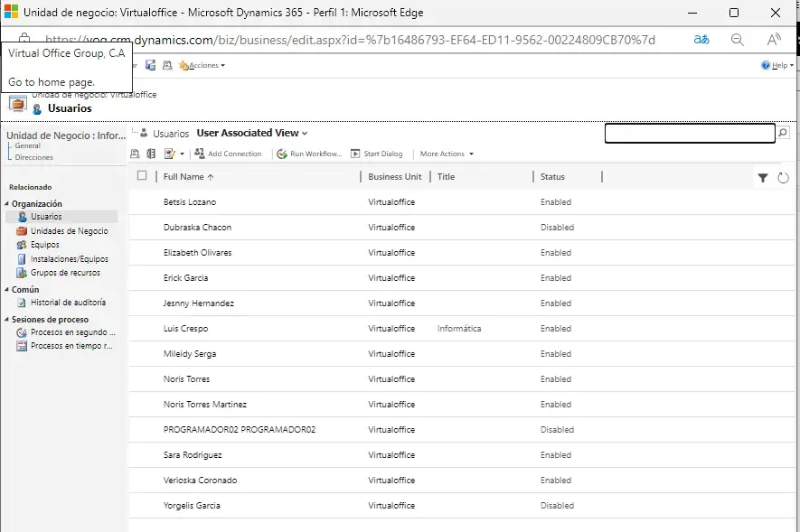Open User Associated View dropdown
The height and width of the screenshot is (532, 800).
252,133
